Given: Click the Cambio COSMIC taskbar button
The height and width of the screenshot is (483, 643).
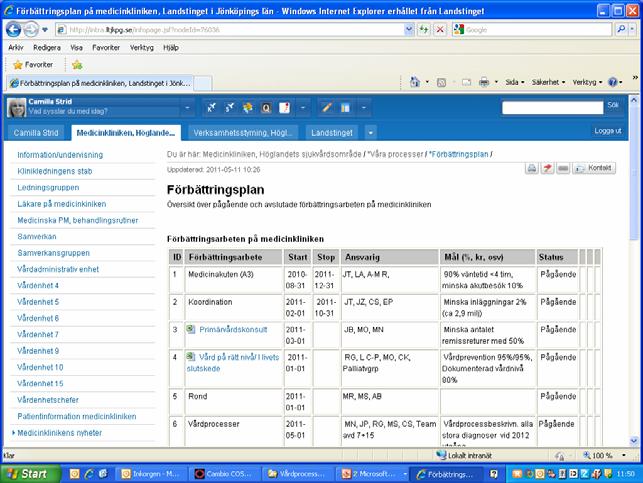Looking at the screenshot, I should pyautogui.click(x=226, y=474).
